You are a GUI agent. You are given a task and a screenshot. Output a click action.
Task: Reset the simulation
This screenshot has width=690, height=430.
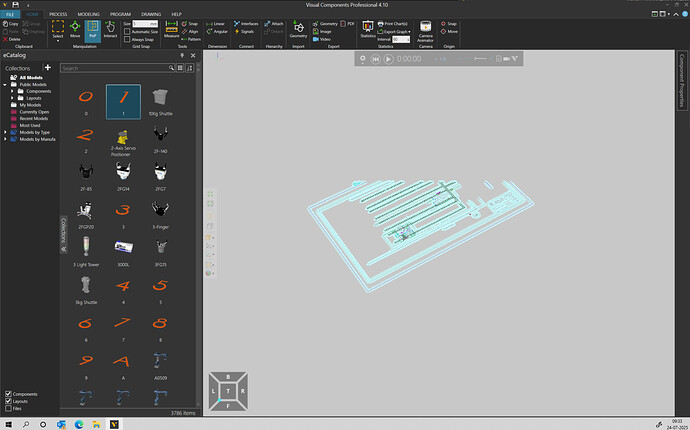point(375,59)
